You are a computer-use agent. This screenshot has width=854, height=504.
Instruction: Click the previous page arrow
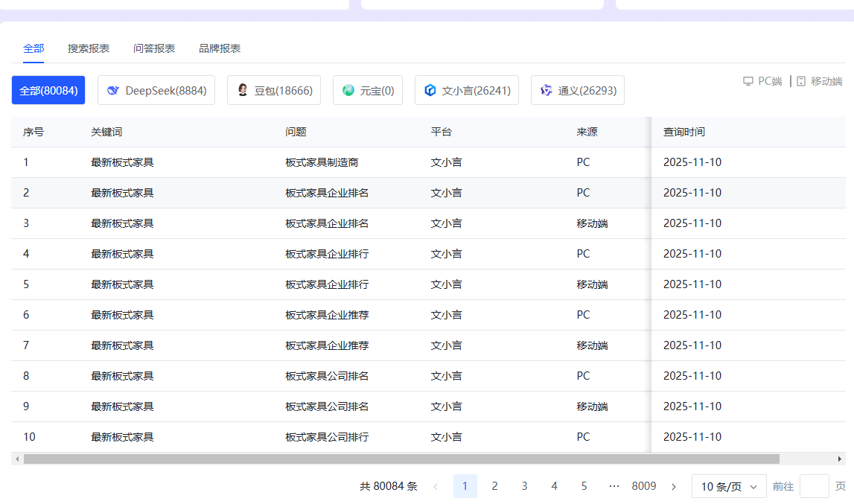pos(436,486)
